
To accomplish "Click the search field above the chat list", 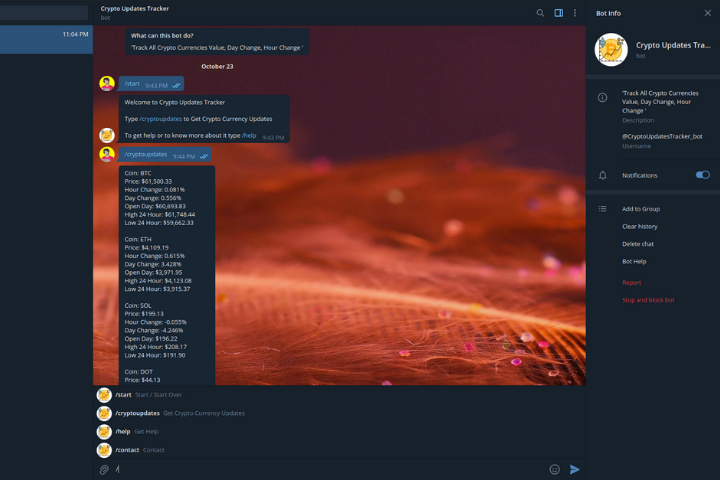I will point(44,13).
